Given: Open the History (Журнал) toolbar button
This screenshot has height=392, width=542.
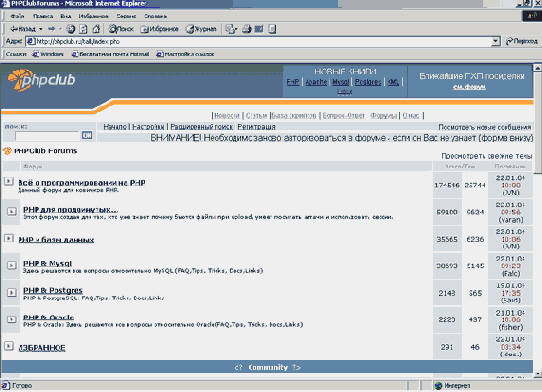Looking at the screenshot, I should tap(201, 29).
